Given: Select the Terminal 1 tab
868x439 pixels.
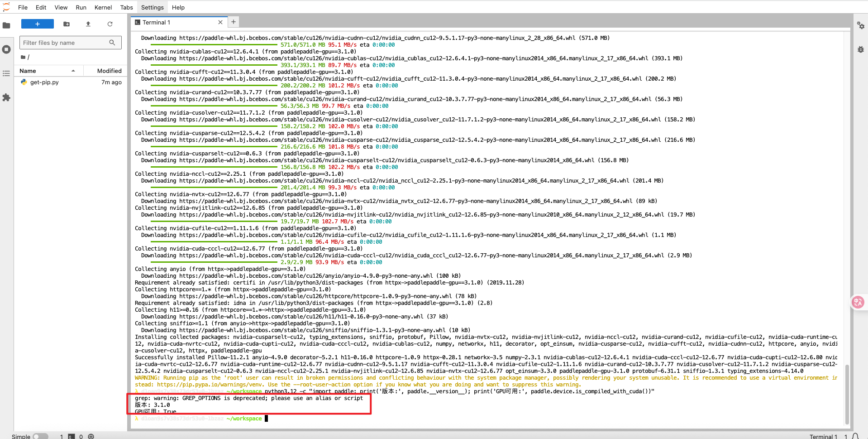Looking at the screenshot, I should coord(179,22).
